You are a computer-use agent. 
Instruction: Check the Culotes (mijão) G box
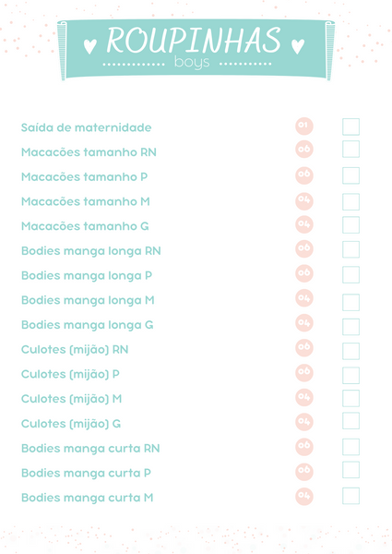[350, 421]
